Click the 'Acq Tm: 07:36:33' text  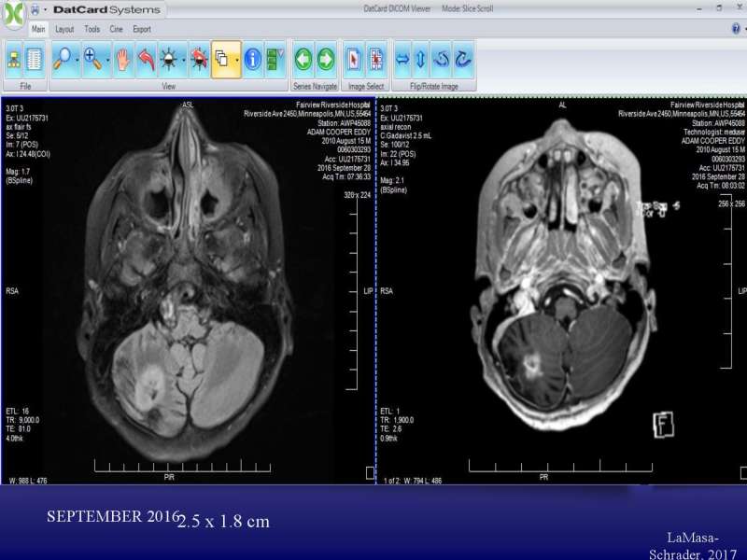(x=346, y=176)
